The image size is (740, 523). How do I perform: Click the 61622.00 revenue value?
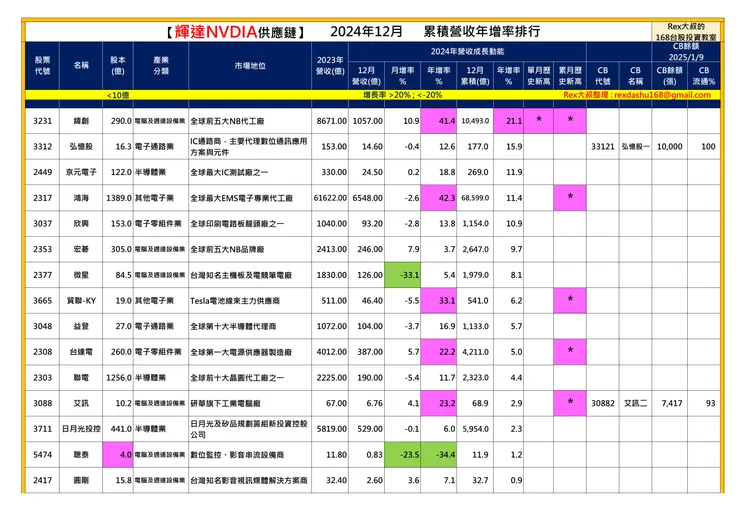pyautogui.click(x=330, y=198)
